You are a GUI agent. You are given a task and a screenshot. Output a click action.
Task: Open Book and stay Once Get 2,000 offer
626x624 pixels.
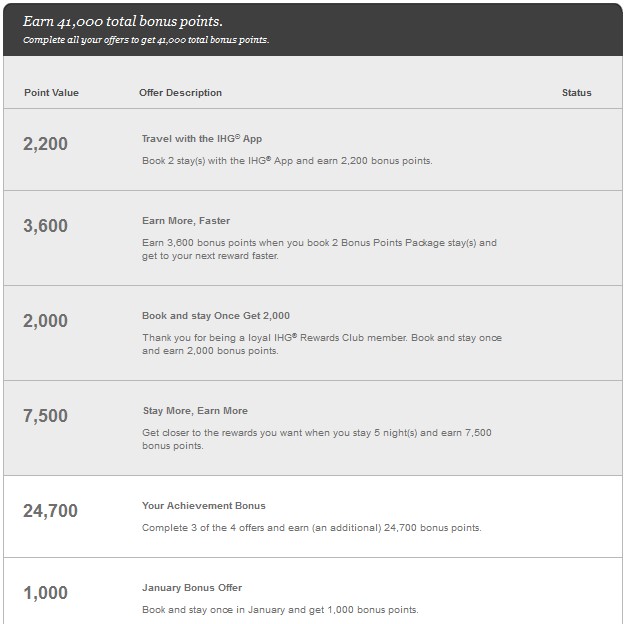coord(216,316)
